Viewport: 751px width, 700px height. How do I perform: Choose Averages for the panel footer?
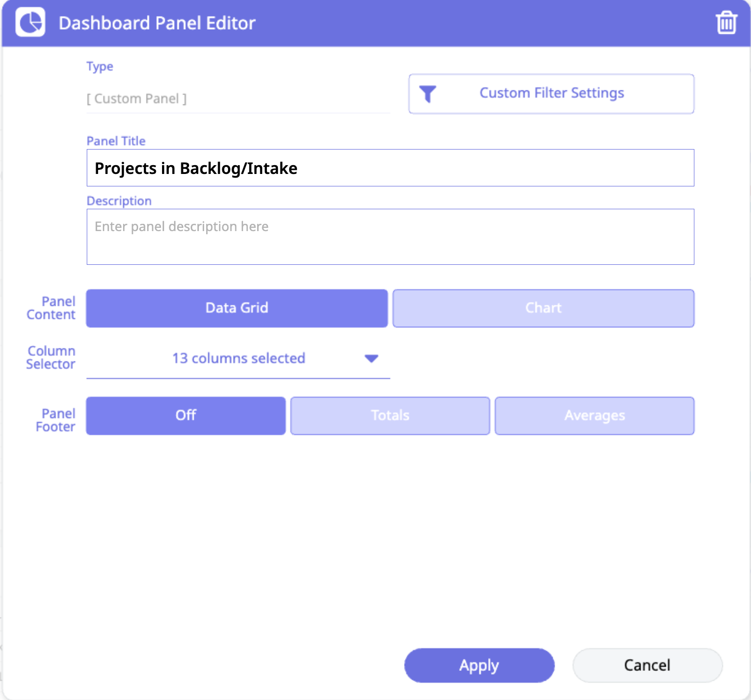click(594, 415)
